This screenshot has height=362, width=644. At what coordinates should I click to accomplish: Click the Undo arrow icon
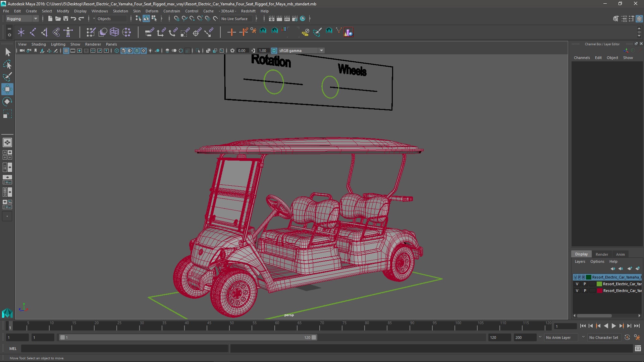[73, 19]
